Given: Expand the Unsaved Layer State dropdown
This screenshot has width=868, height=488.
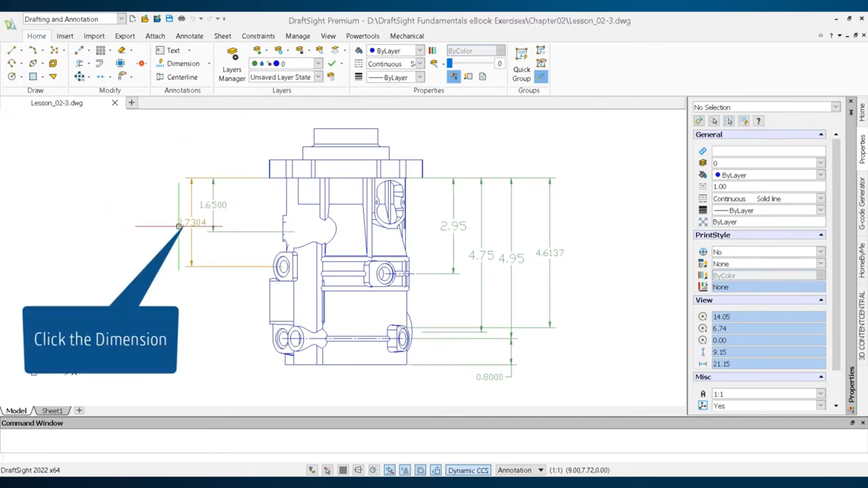Looking at the screenshot, I should [x=318, y=77].
